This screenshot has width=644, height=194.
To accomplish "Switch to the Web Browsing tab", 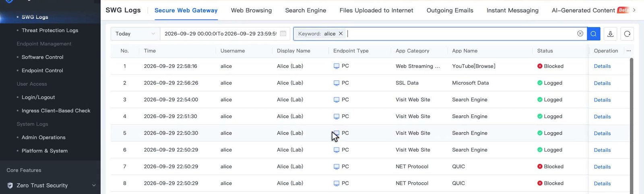I will [x=251, y=10].
